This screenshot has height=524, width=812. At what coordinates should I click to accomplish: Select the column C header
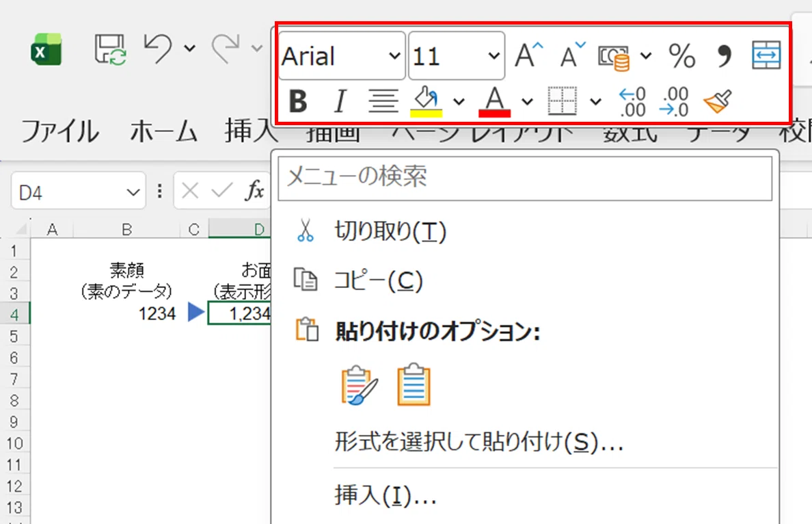(x=194, y=229)
